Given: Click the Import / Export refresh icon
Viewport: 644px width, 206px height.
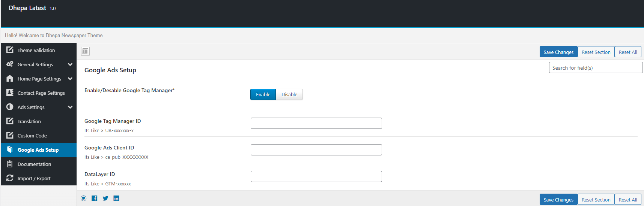Looking at the screenshot, I should (10, 178).
